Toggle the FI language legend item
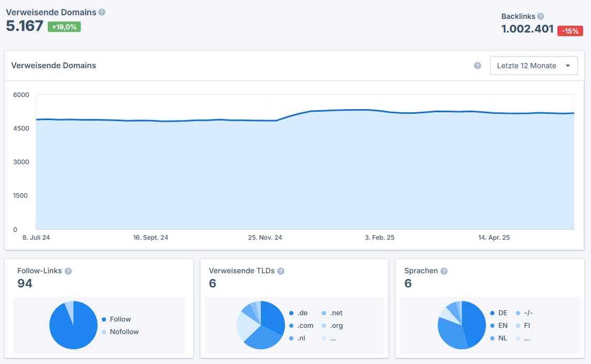591x364 pixels. tap(523, 326)
